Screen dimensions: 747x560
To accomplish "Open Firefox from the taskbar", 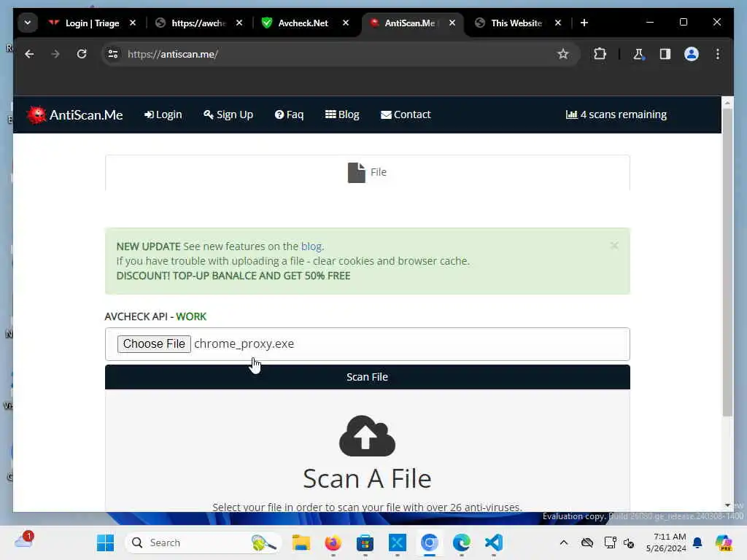I will (x=333, y=542).
